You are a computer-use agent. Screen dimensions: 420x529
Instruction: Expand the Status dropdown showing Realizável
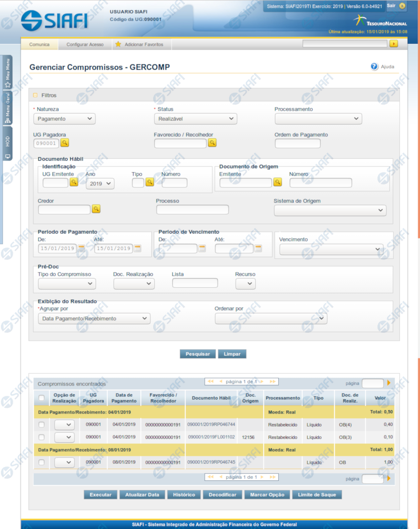click(x=195, y=119)
